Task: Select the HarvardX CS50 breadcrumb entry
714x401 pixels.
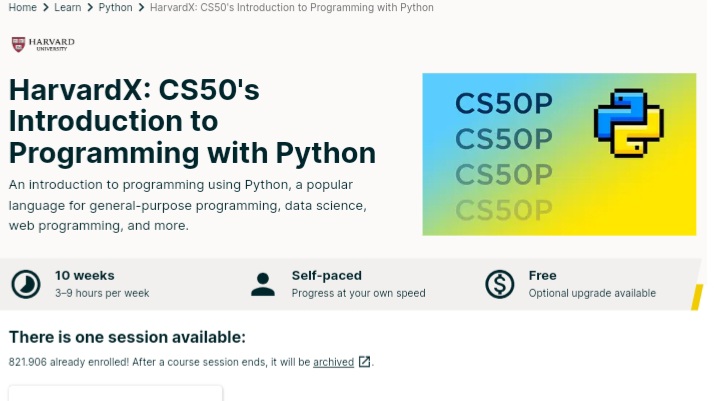Action: pos(291,8)
